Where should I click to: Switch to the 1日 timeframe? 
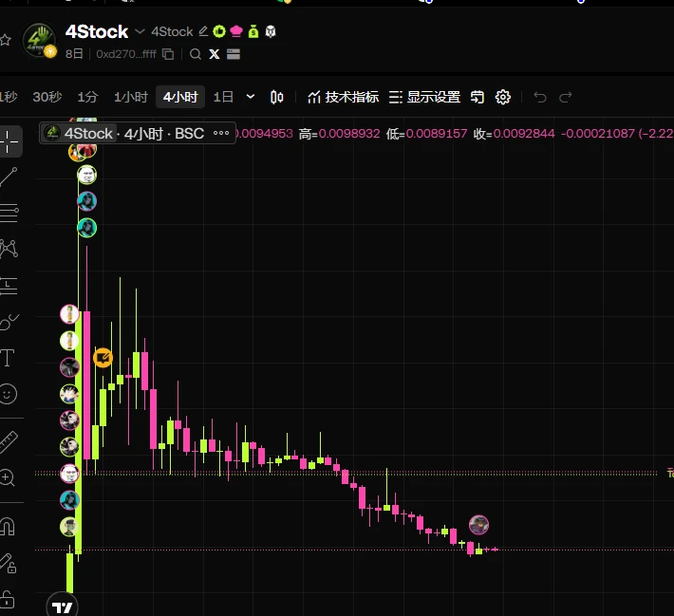click(223, 97)
